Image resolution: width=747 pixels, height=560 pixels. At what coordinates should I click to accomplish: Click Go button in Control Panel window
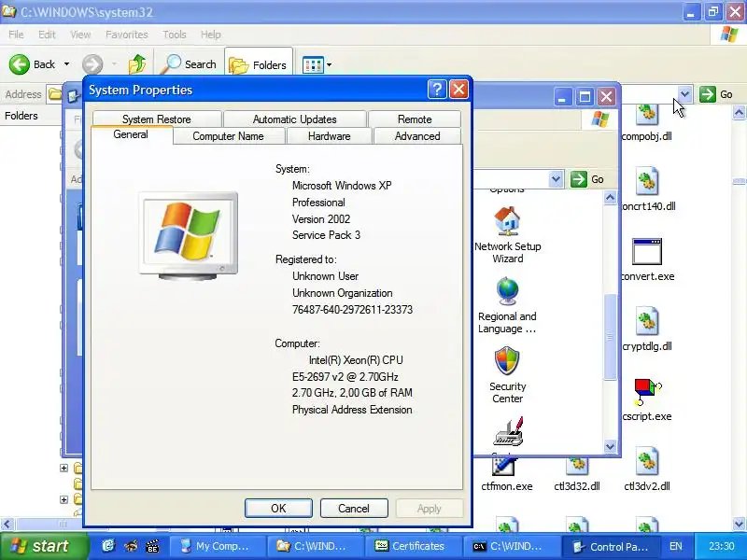pyautogui.click(x=587, y=179)
